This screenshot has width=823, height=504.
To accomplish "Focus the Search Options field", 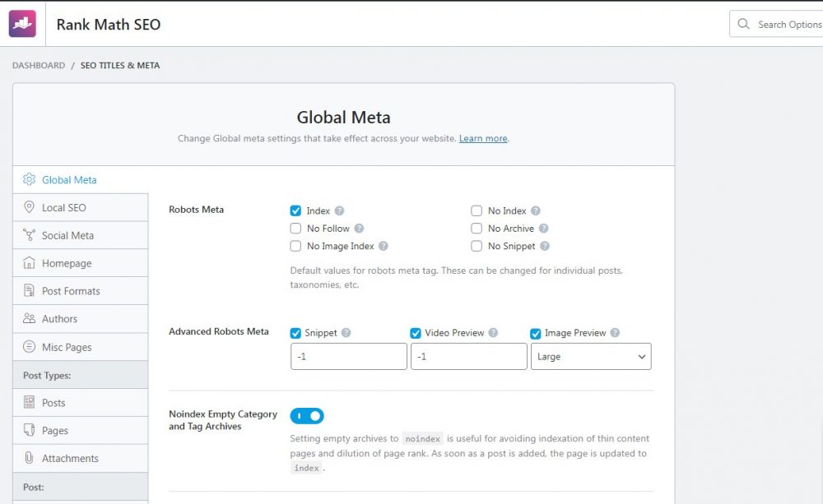I will click(x=786, y=25).
